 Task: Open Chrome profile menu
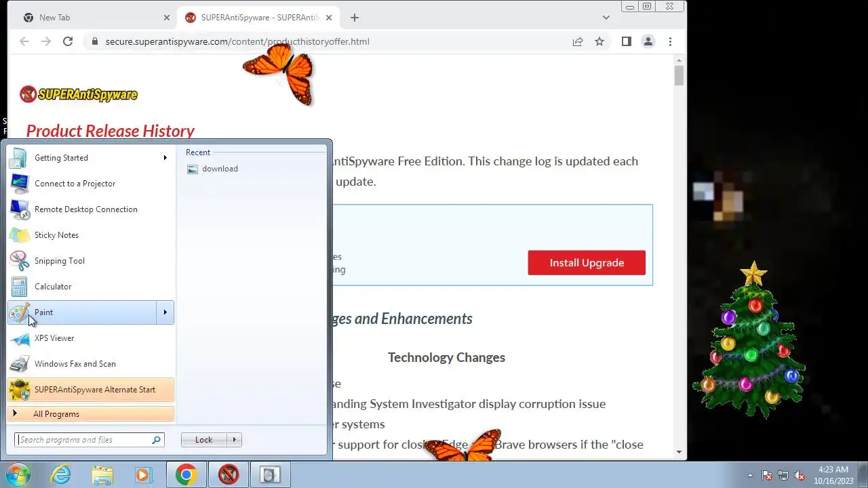point(648,41)
